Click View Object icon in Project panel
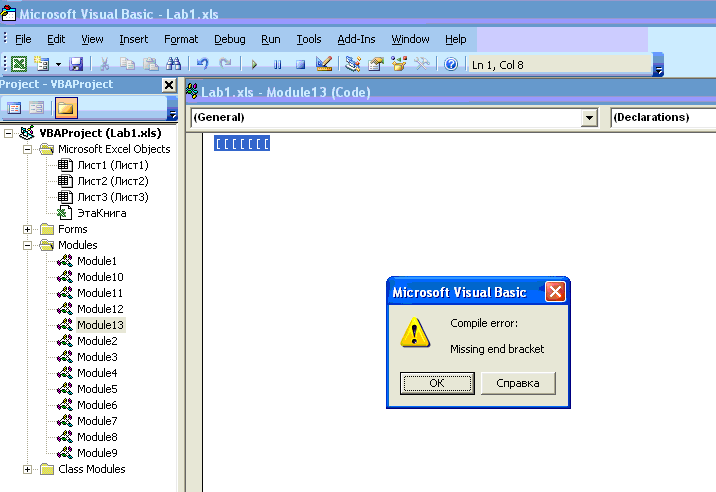 click(x=37, y=108)
